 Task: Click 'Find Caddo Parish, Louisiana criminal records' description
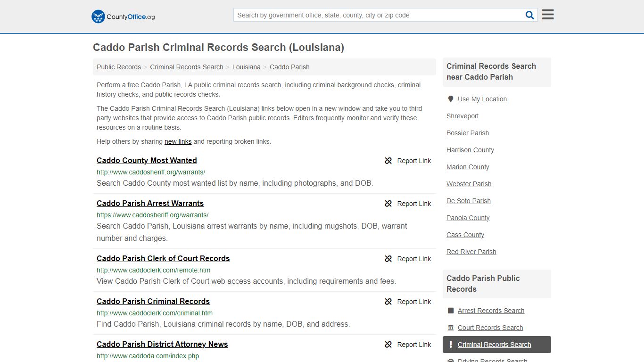(x=223, y=324)
